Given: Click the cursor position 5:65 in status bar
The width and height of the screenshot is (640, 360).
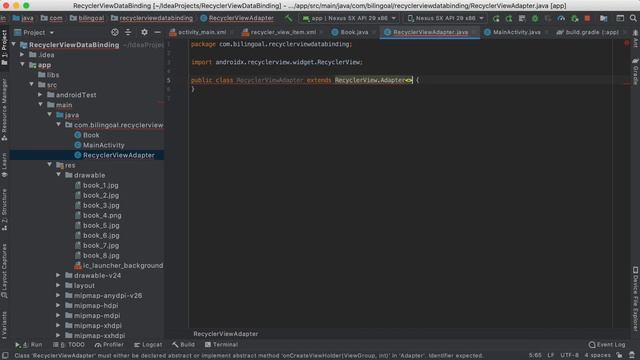Looking at the screenshot, I should (x=535, y=355).
